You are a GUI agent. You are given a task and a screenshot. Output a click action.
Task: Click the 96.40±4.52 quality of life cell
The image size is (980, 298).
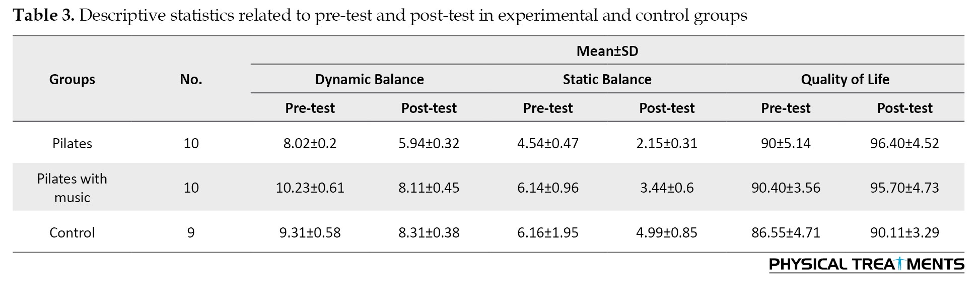click(x=904, y=143)
